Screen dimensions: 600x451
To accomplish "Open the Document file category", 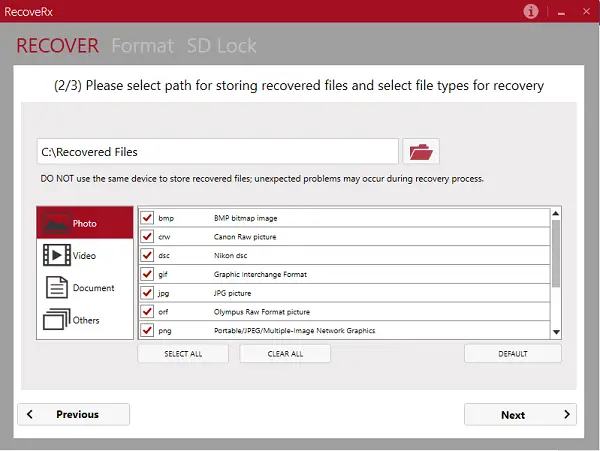I will tap(85, 287).
